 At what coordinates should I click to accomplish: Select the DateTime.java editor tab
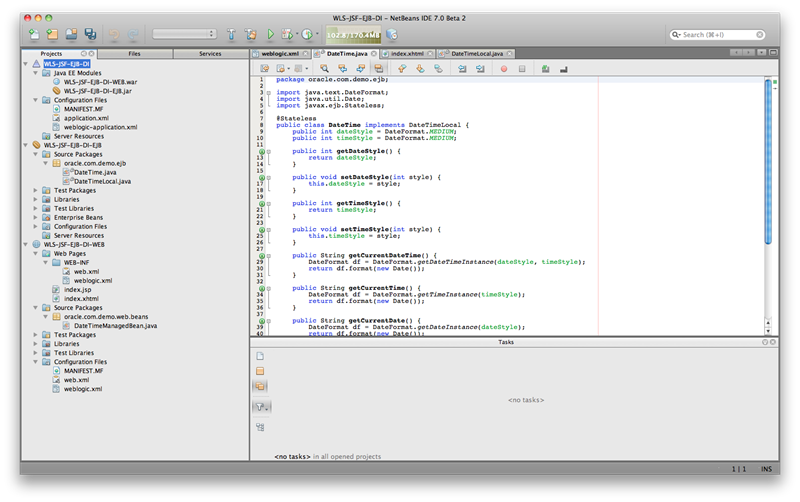tap(346, 54)
